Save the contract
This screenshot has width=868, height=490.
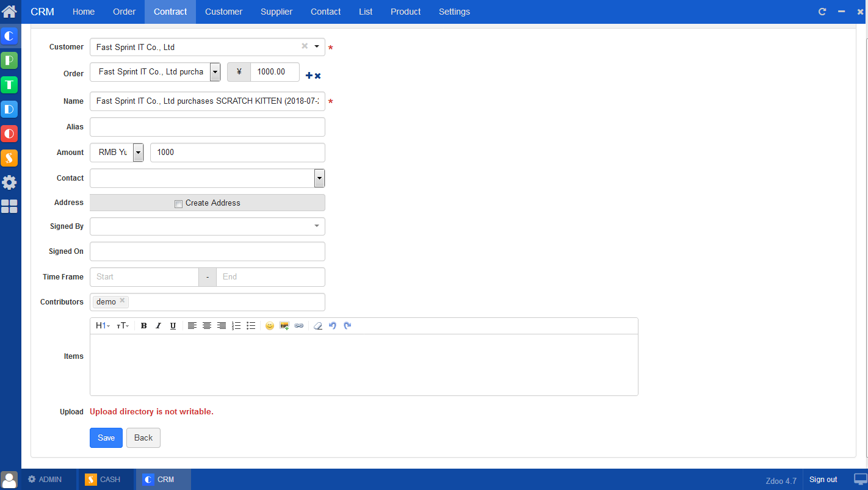pyautogui.click(x=106, y=438)
